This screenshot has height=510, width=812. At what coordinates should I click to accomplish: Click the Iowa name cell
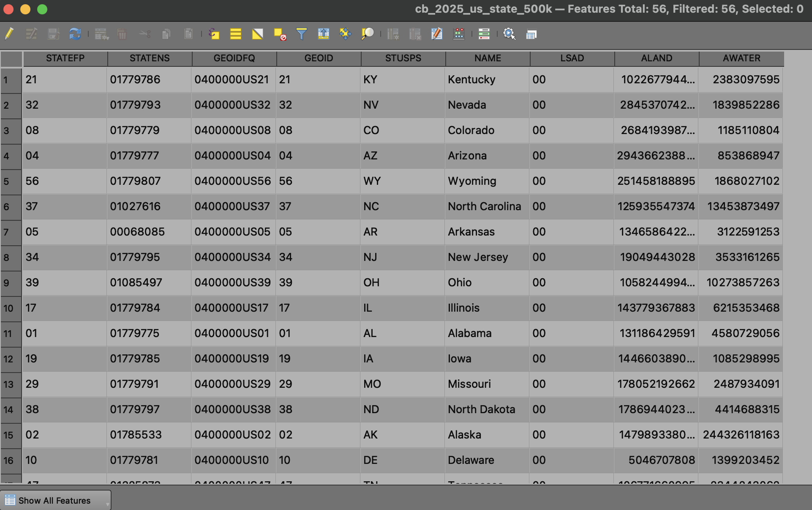pos(487,359)
